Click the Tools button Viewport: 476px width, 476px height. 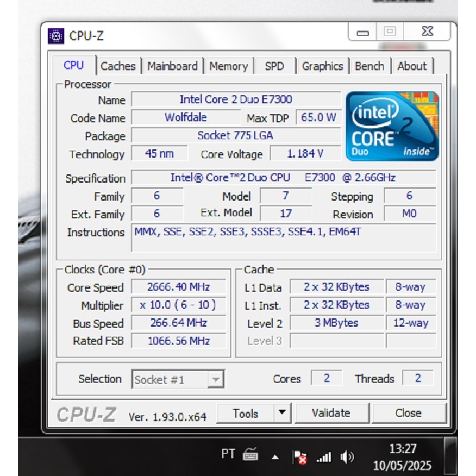pyautogui.click(x=245, y=413)
